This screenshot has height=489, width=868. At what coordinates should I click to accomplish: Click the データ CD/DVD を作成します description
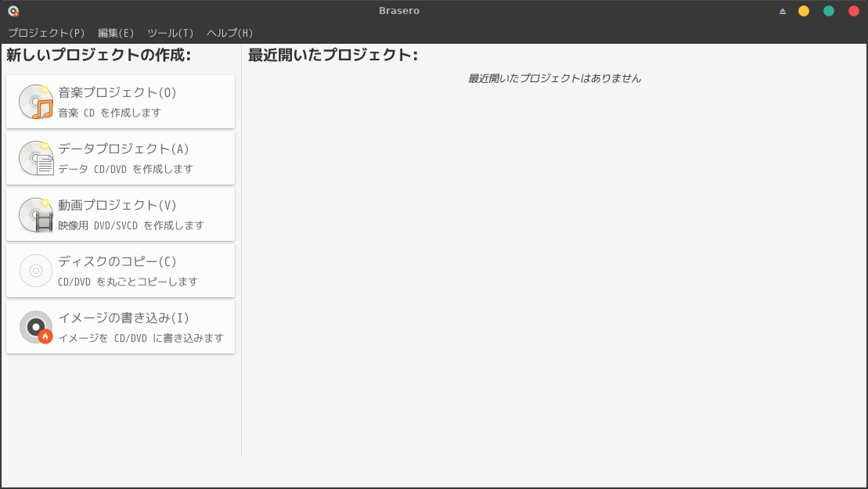click(x=126, y=169)
